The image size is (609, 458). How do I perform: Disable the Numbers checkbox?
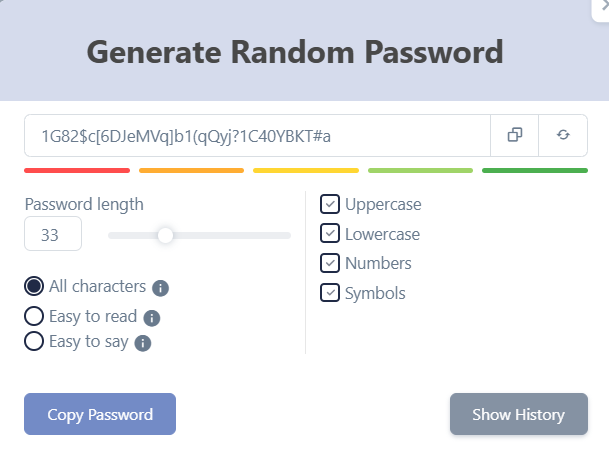[x=330, y=263]
